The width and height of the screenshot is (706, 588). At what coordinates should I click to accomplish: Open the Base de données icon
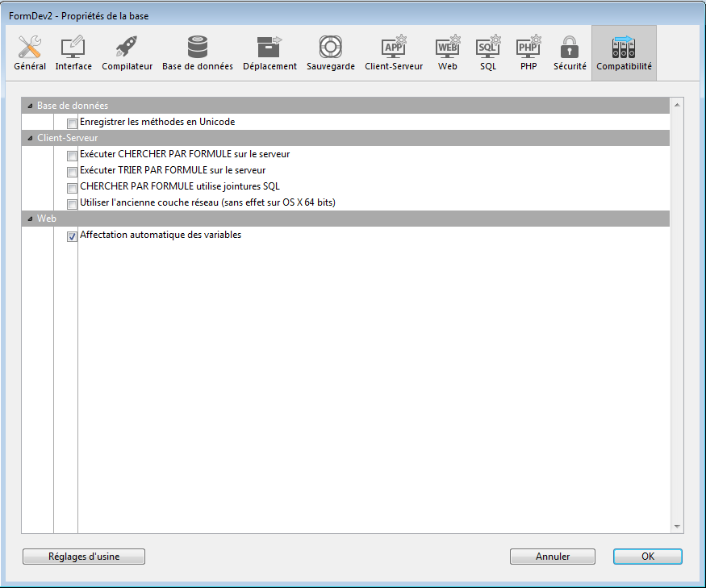pyautogui.click(x=197, y=47)
